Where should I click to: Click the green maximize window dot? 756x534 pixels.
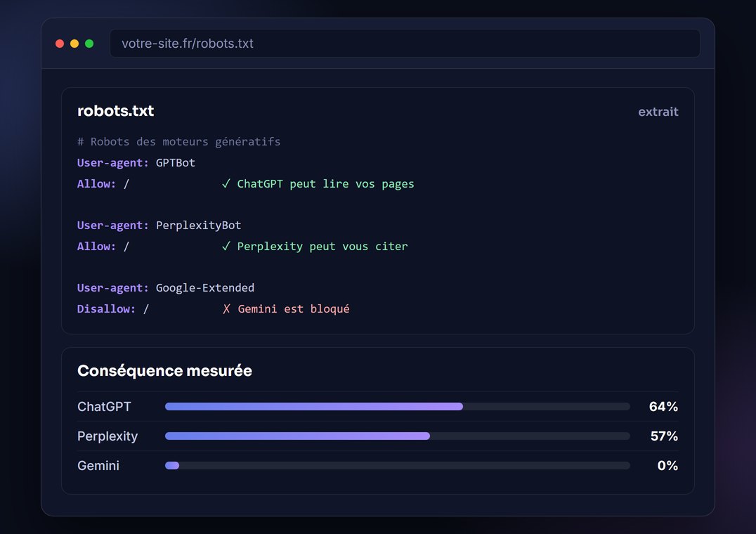(89, 44)
